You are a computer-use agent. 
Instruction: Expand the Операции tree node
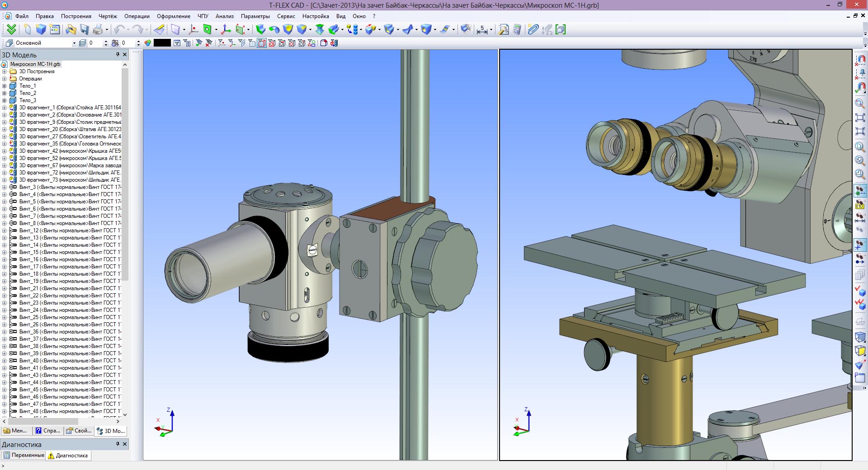5,79
